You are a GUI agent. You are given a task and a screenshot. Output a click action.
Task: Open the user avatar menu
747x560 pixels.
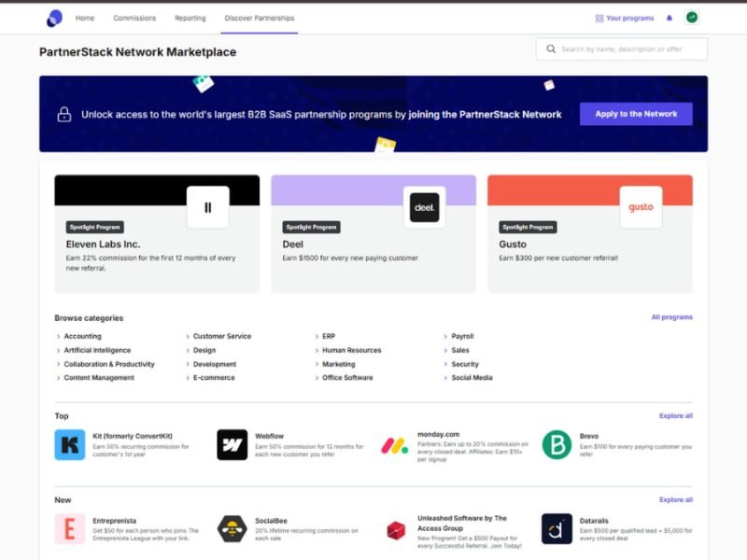point(692,18)
